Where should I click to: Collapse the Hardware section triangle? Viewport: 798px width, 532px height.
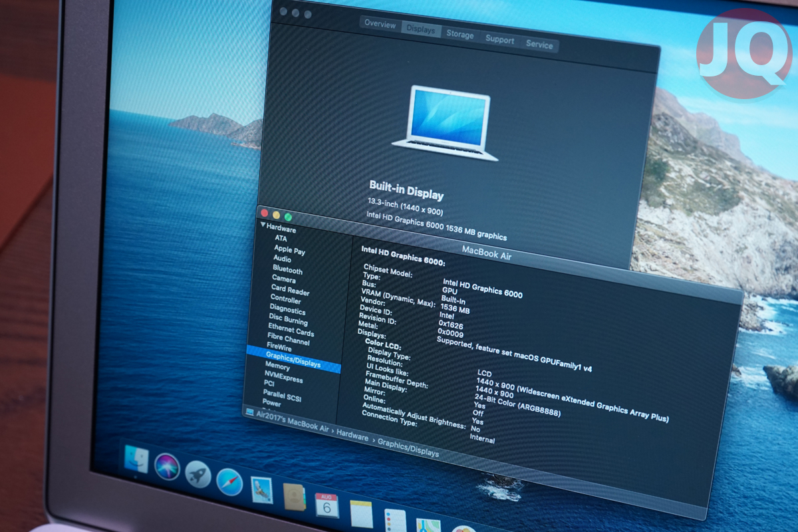(263, 225)
